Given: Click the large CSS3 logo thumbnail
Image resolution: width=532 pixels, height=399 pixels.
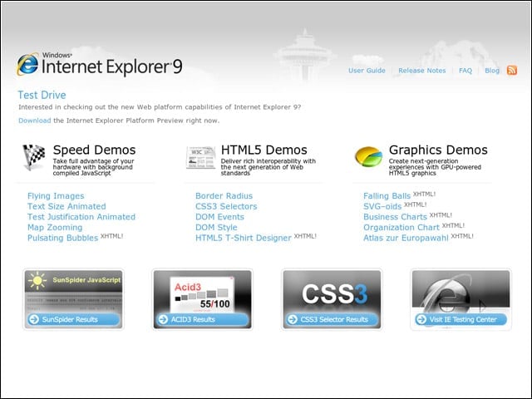Looking at the screenshot, I should 334,293.
